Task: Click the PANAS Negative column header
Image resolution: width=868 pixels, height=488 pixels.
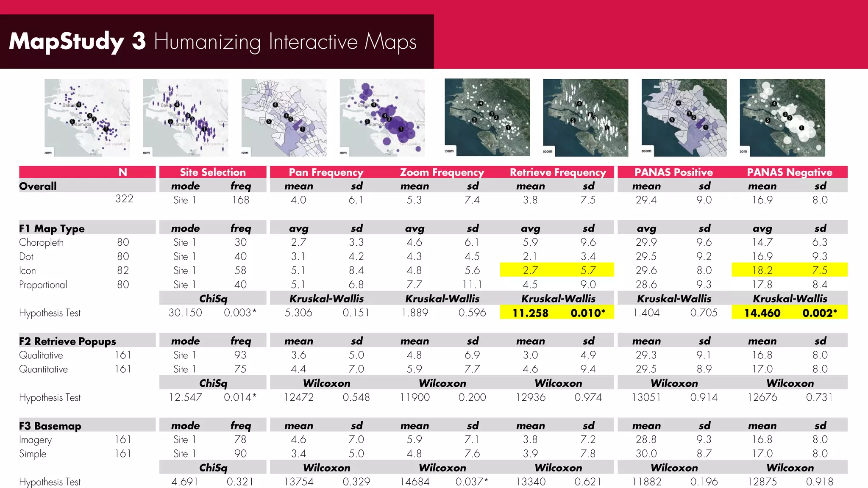Action: point(789,172)
